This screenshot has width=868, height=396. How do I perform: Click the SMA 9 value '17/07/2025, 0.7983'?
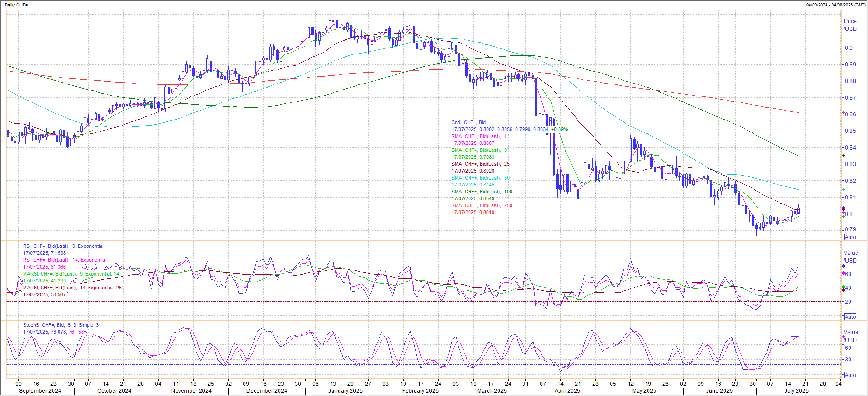(x=473, y=157)
